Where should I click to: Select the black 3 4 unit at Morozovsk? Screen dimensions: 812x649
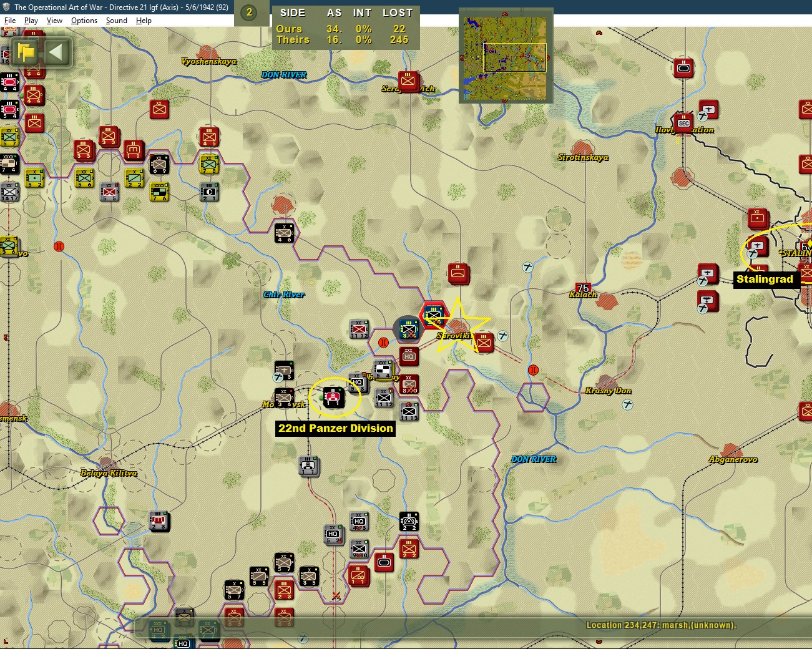point(284,398)
